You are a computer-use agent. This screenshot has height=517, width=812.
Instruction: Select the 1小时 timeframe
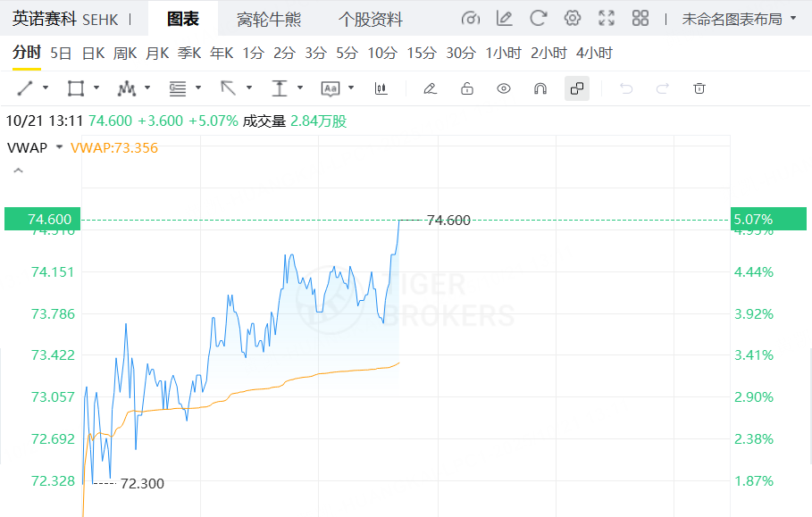pos(503,53)
